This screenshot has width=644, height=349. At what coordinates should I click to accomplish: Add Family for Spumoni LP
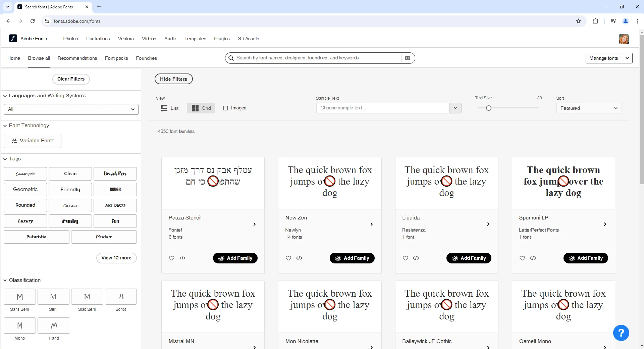(x=586, y=258)
